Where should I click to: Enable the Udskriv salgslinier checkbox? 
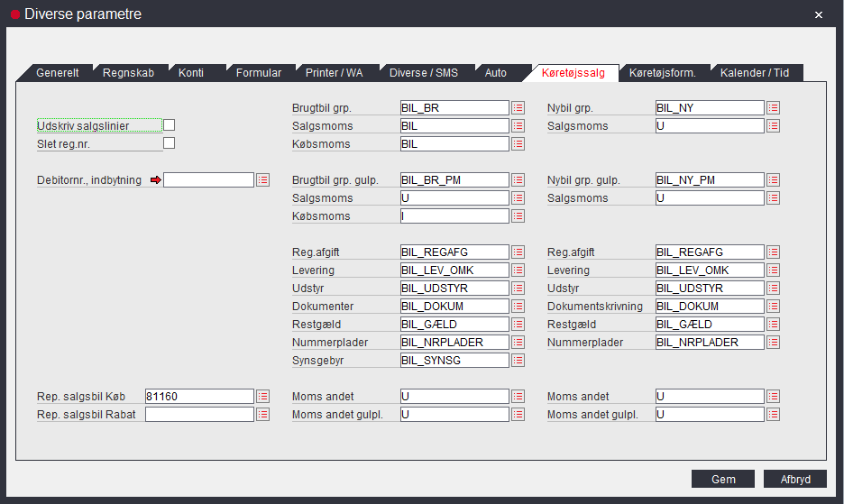coord(169,125)
